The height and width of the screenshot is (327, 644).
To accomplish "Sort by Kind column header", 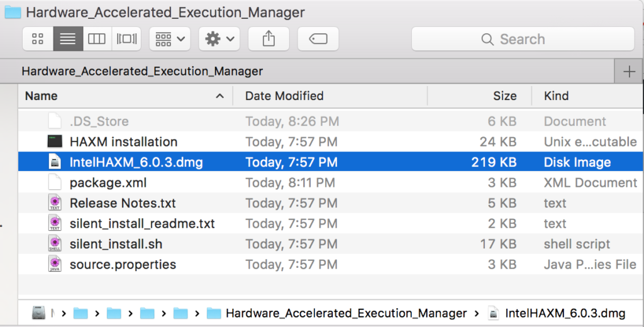I will 556,96.
